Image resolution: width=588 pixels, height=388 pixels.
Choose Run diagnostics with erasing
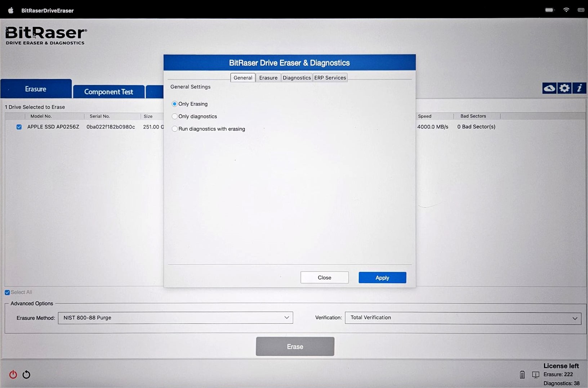click(x=174, y=129)
